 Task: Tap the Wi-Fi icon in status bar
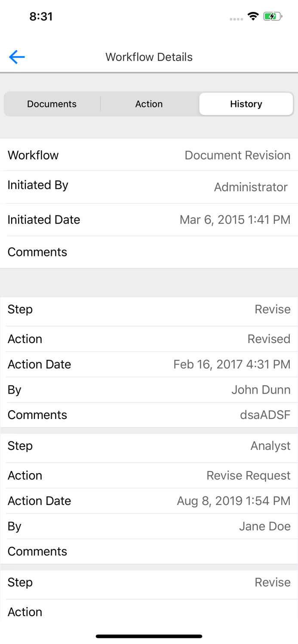(253, 16)
